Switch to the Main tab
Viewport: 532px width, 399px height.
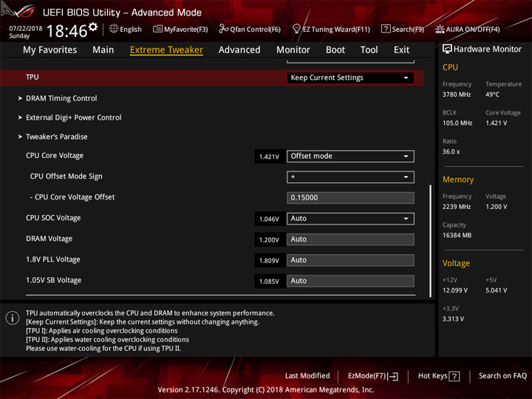pos(103,50)
